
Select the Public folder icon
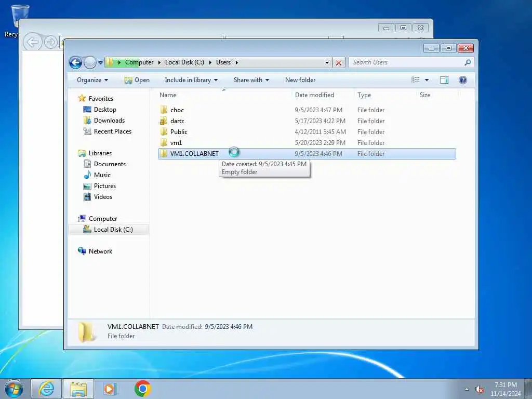(x=164, y=131)
